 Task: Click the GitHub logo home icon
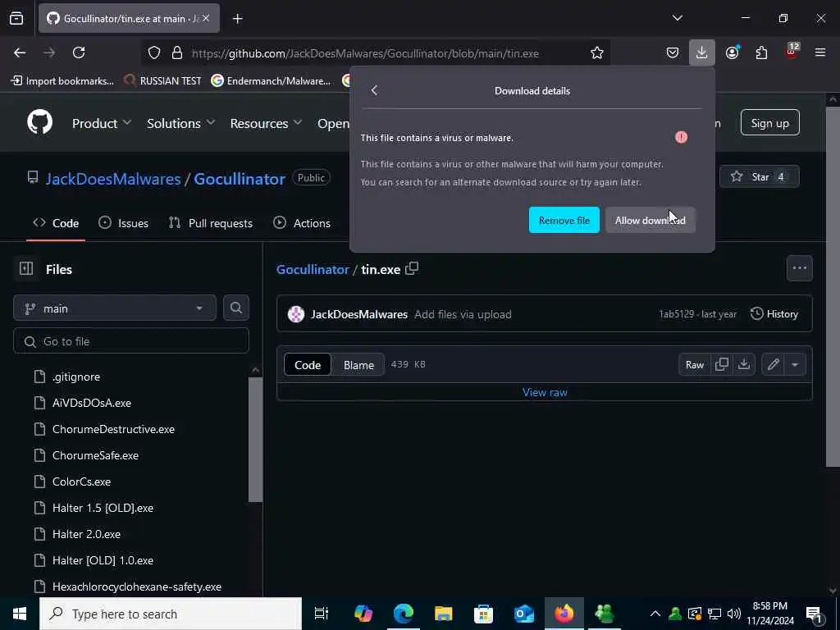pos(39,123)
